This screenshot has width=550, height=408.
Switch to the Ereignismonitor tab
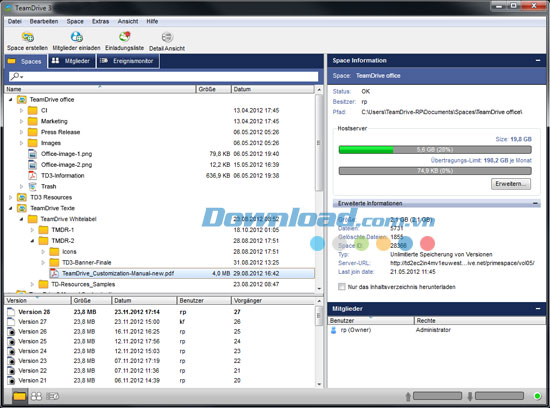(128, 61)
